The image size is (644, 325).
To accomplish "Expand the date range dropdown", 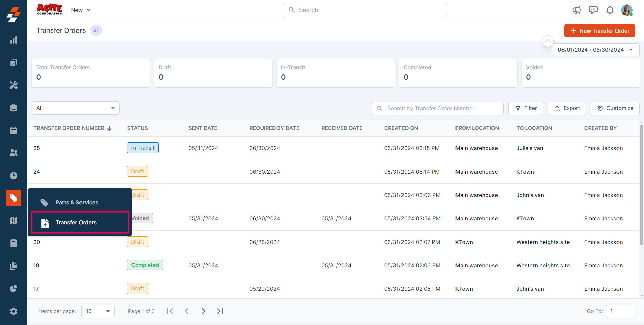I will (x=595, y=50).
